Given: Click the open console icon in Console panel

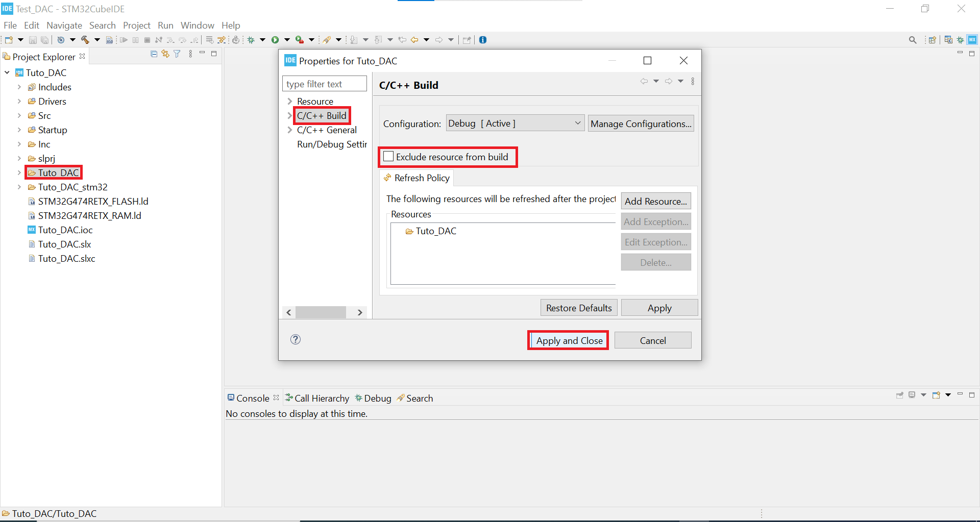Looking at the screenshot, I should (936, 395).
